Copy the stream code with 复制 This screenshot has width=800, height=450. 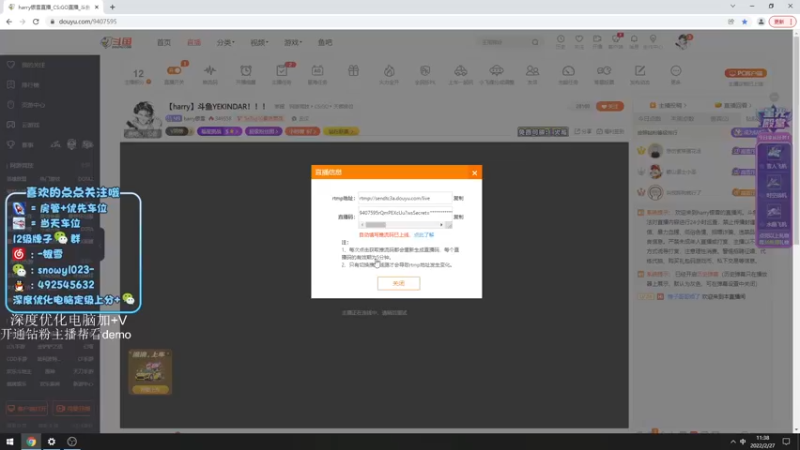(459, 217)
